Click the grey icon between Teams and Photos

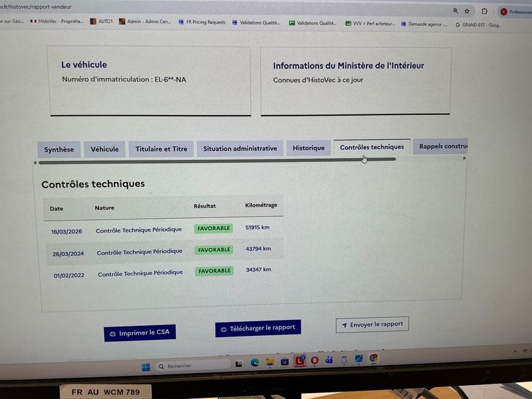(344, 359)
